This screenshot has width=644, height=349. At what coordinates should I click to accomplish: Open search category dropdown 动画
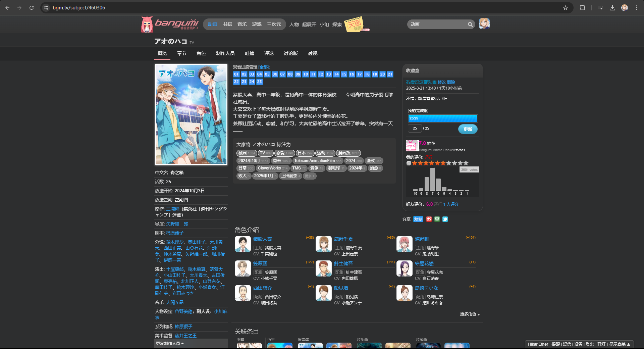point(415,24)
